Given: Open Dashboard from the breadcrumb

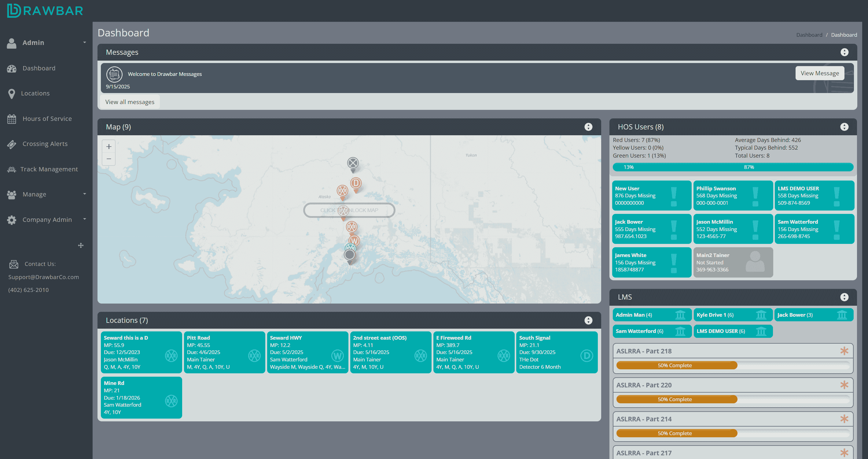Looking at the screenshot, I should [x=809, y=35].
